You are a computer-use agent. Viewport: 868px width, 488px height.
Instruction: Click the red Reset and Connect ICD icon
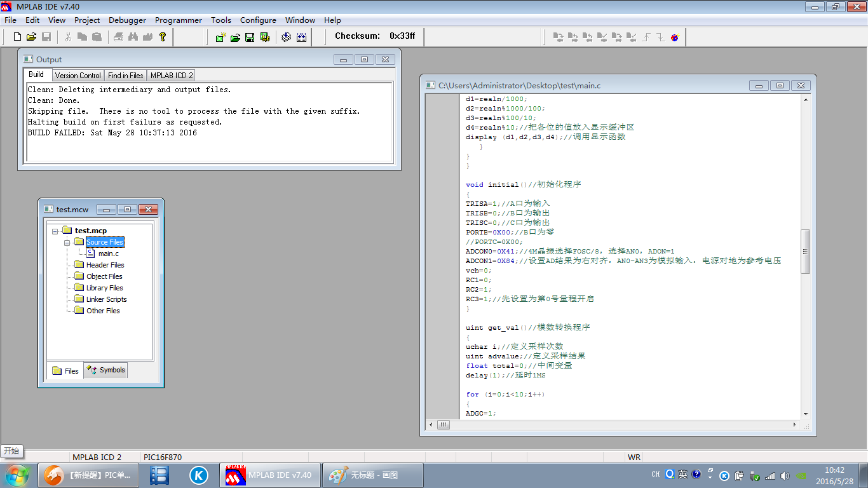[x=675, y=37]
